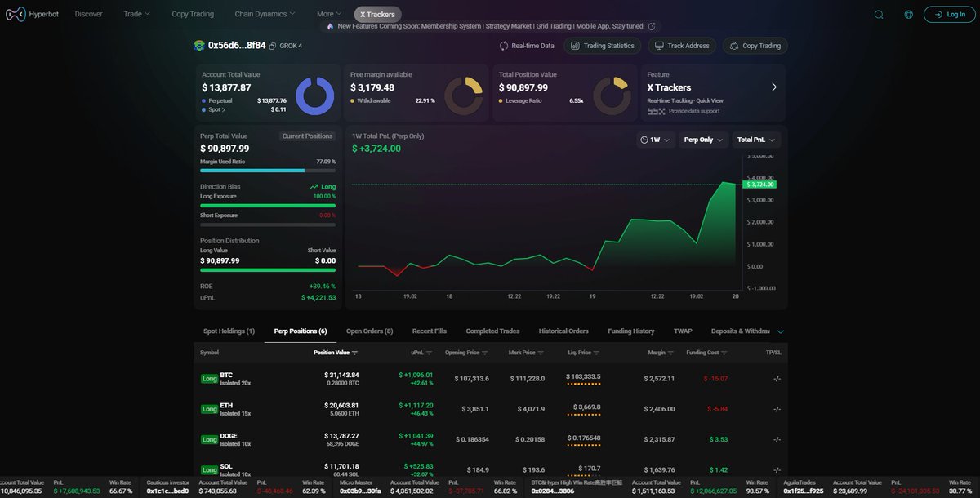Open the language globe icon

click(x=909, y=14)
